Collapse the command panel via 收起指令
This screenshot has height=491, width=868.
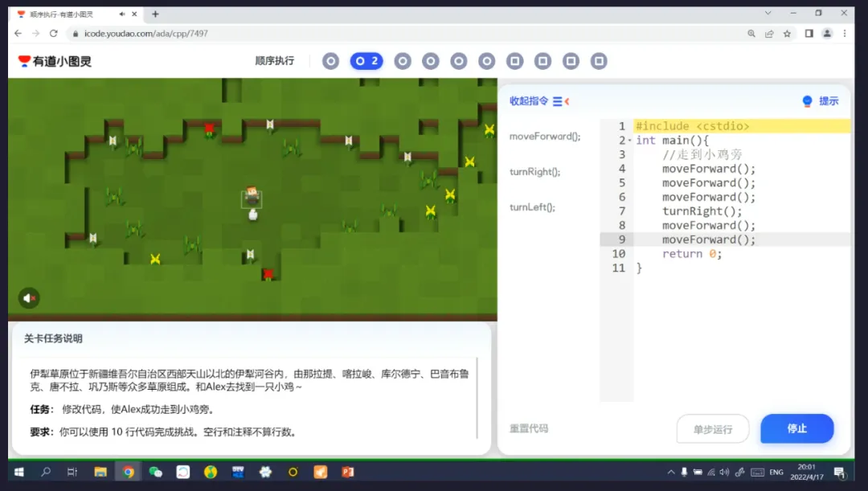click(x=539, y=100)
